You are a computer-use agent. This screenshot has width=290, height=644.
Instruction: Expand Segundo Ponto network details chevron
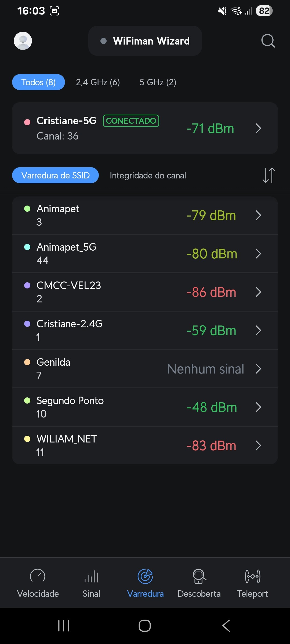click(x=258, y=407)
